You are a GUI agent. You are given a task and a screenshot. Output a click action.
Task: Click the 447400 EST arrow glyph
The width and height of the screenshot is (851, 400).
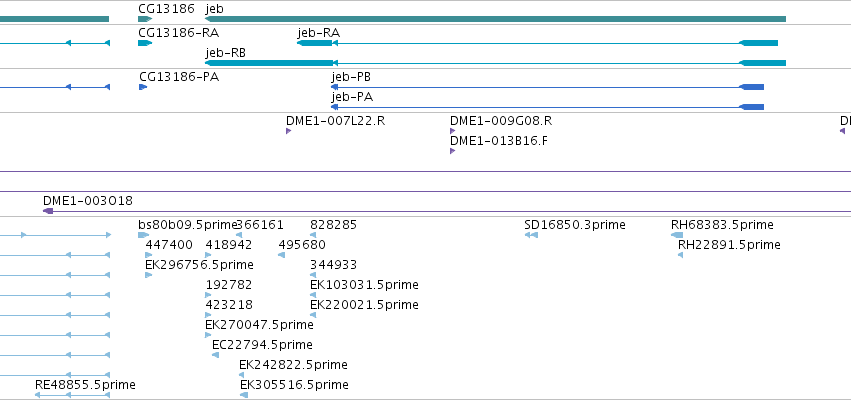[x=149, y=255]
